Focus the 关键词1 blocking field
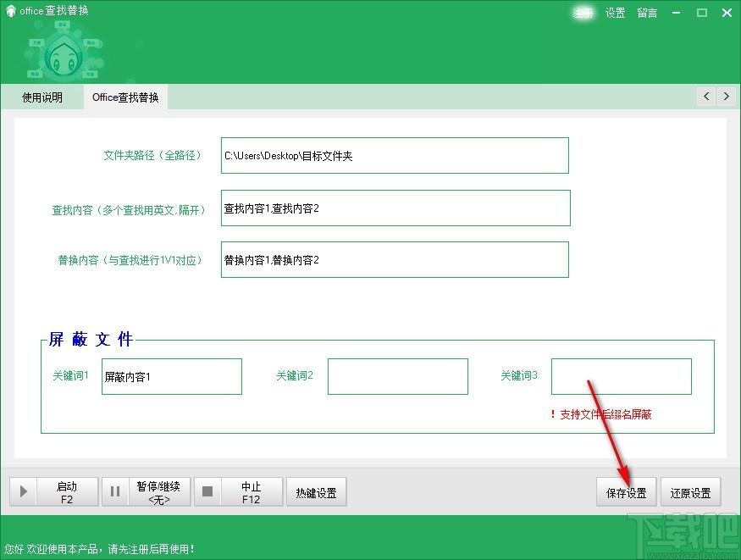This screenshot has height=560, width=741. pyautogui.click(x=172, y=377)
